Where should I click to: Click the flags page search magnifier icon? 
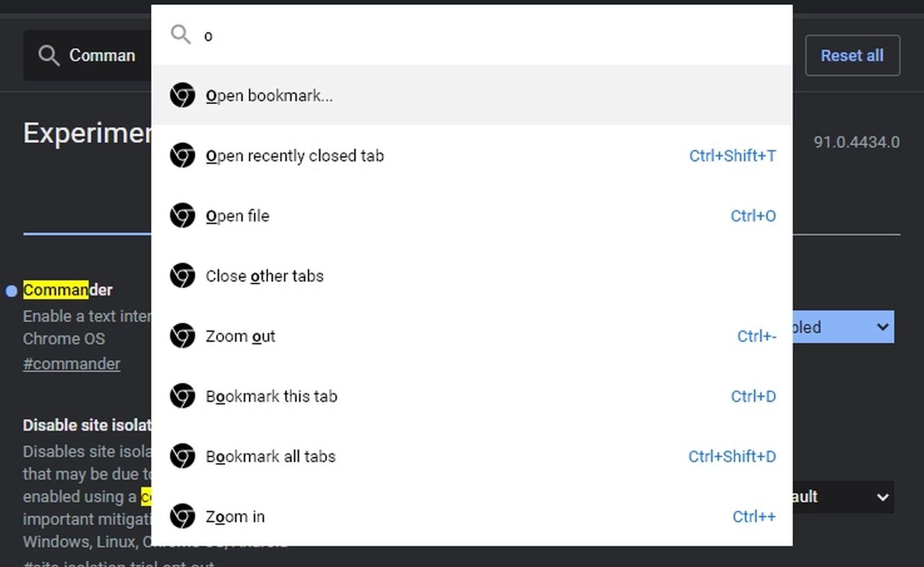[x=49, y=55]
